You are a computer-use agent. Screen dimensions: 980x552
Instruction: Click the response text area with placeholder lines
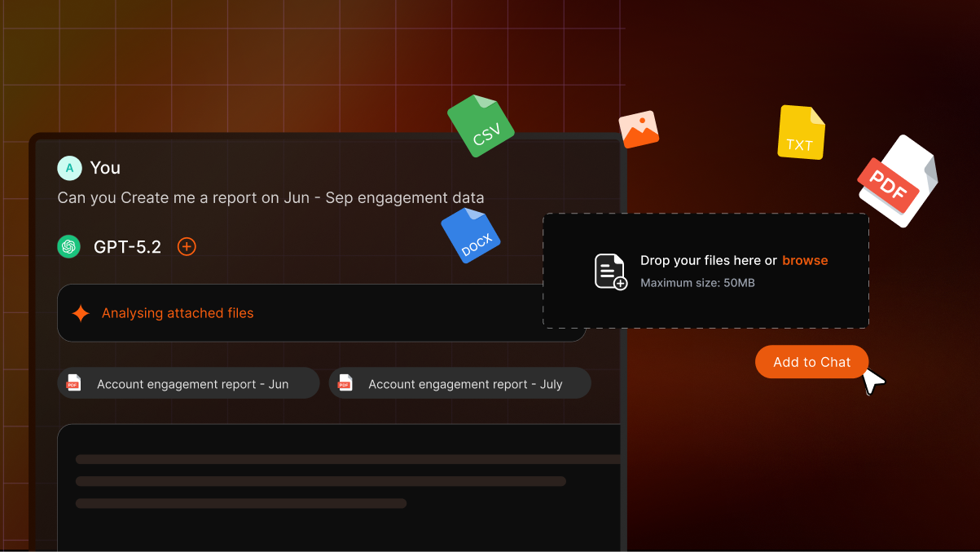pyautogui.click(x=339, y=487)
